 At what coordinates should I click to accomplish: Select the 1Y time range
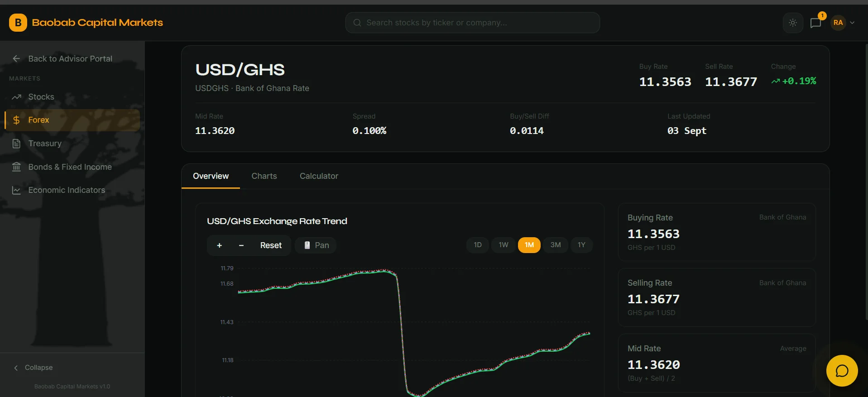coord(581,245)
